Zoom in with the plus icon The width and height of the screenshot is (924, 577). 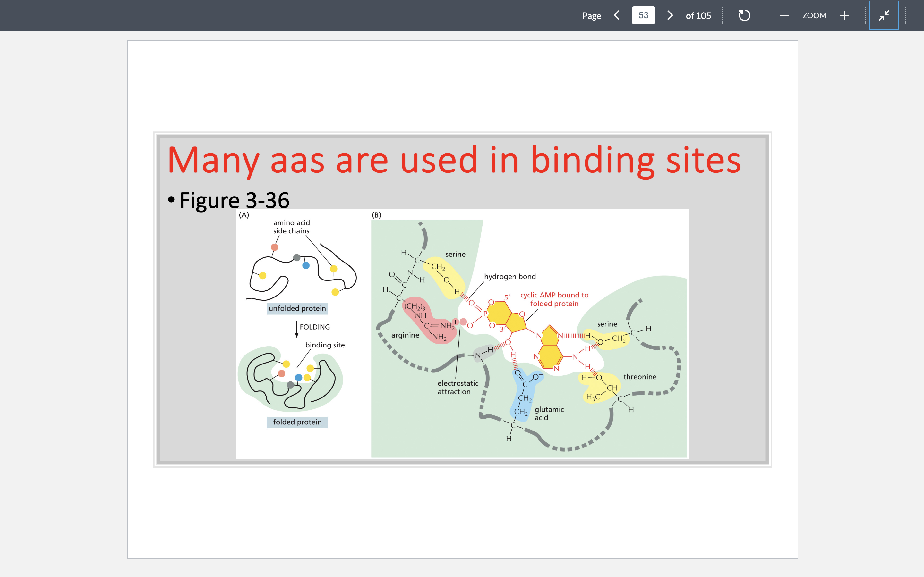844,15
